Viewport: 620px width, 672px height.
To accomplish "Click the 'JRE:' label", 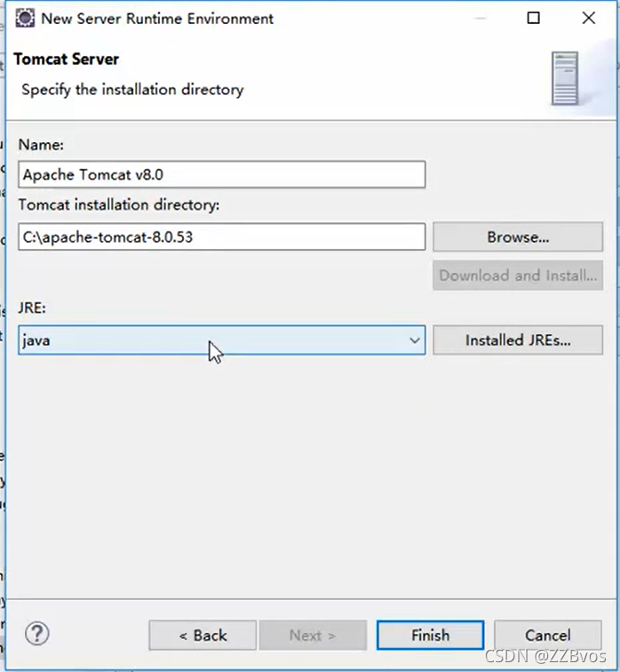I will tap(32, 308).
